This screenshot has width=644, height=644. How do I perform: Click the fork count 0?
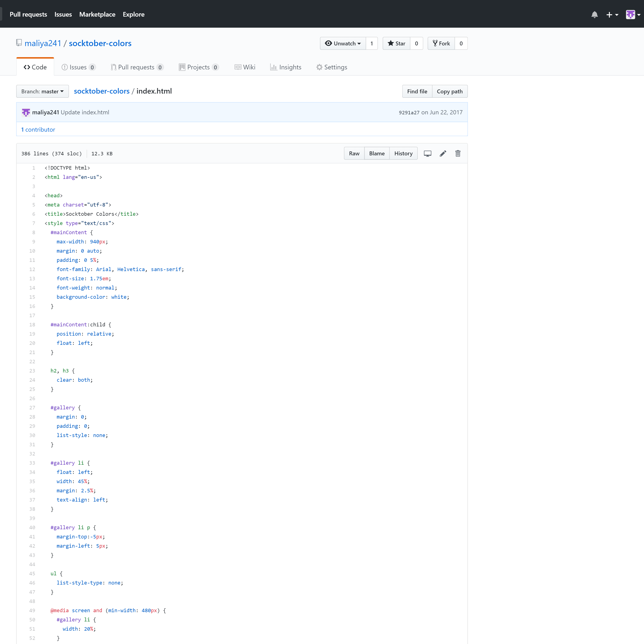[461, 43]
